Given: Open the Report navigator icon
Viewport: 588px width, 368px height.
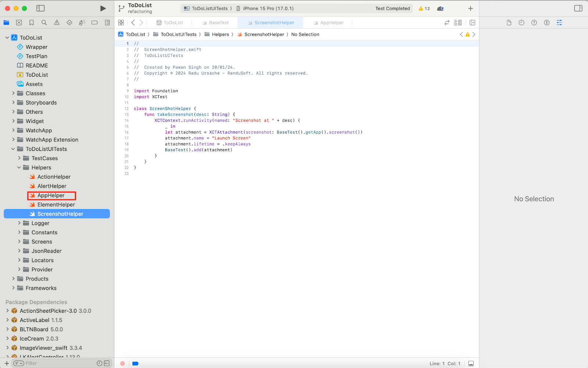Looking at the screenshot, I should (x=107, y=23).
